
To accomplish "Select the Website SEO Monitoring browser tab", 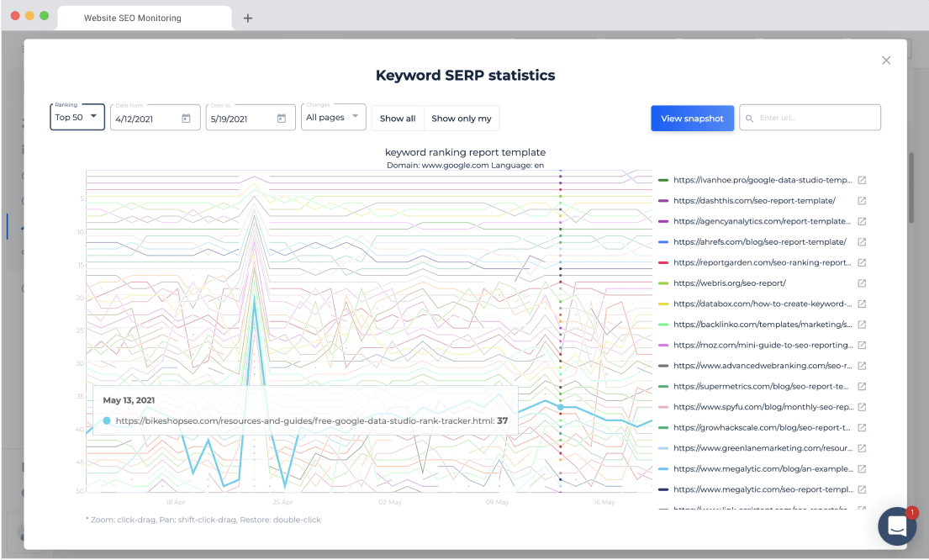I will 144,18.
